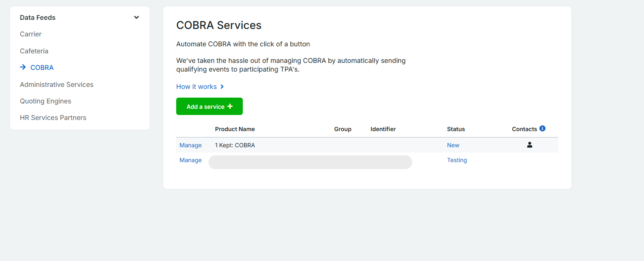Click the Status column header
This screenshot has height=261, width=644.
pyautogui.click(x=456, y=129)
